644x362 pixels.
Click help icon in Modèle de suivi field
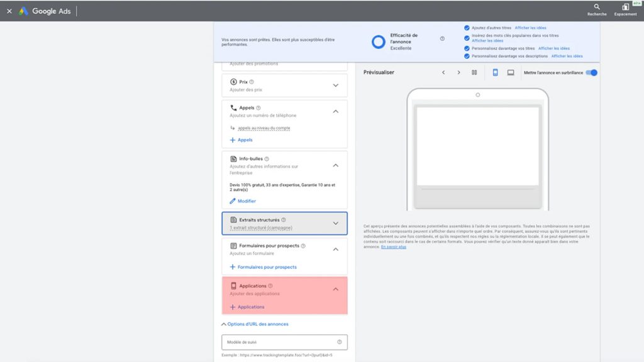[339, 342]
